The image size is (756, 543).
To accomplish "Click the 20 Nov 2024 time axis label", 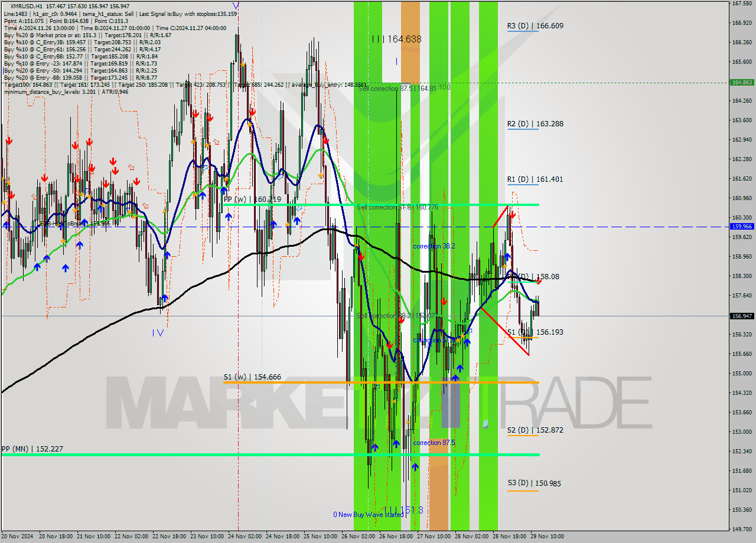I will tap(18, 537).
